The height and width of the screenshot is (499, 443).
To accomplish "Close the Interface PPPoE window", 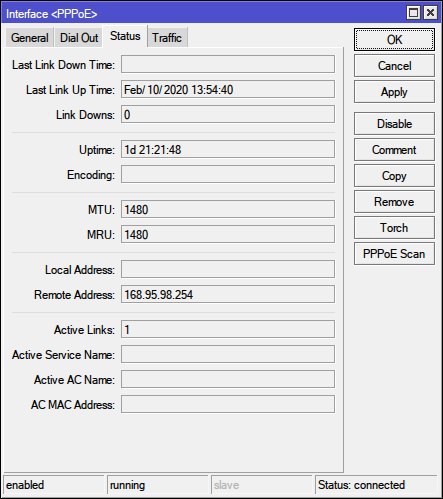I will pyautogui.click(x=430, y=13).
